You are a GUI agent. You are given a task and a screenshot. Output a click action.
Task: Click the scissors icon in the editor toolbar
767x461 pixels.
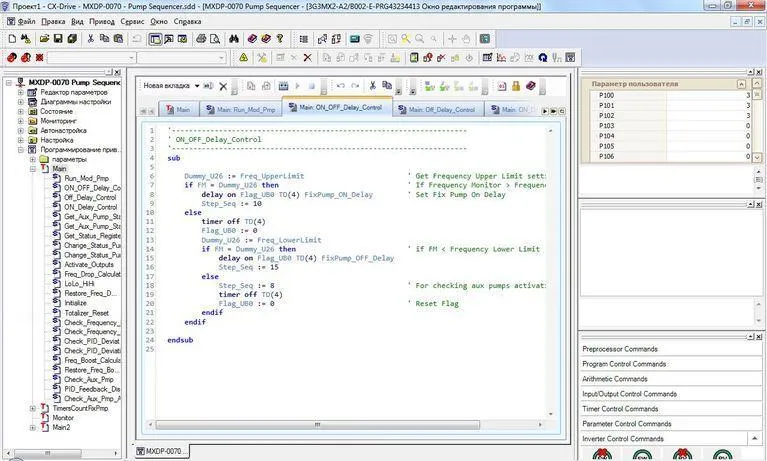click(x=373, y=86)
